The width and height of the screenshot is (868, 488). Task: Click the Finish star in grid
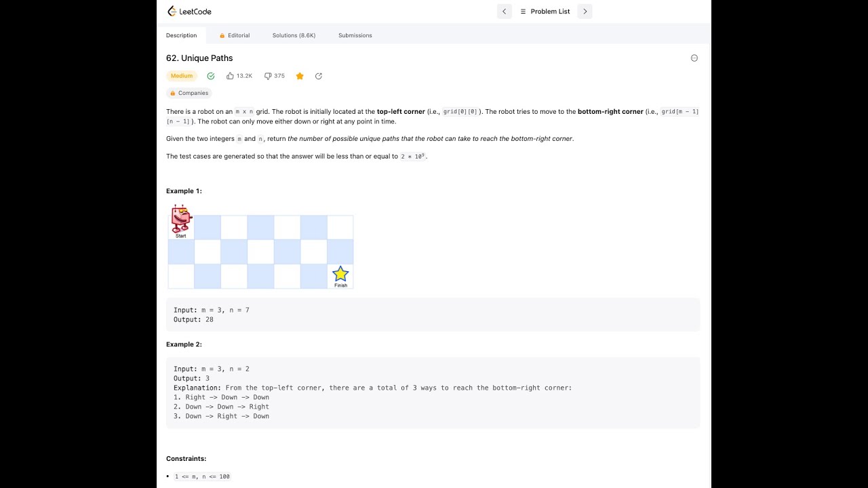click(x=340, y=274)
